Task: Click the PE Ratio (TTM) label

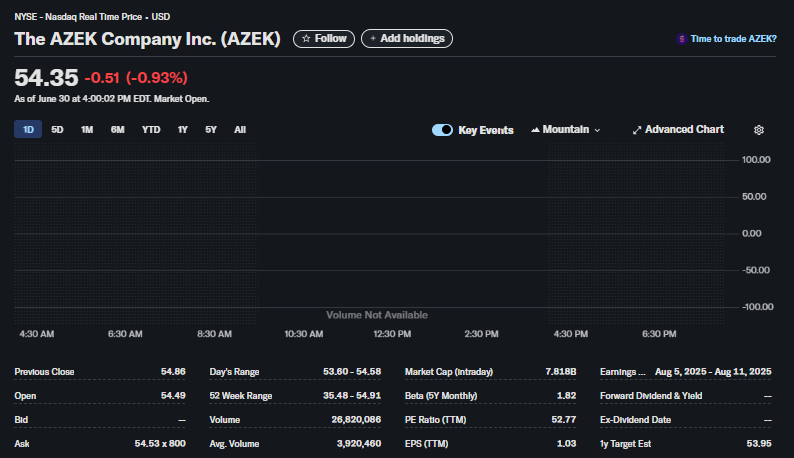Action: tap(435, 420)
